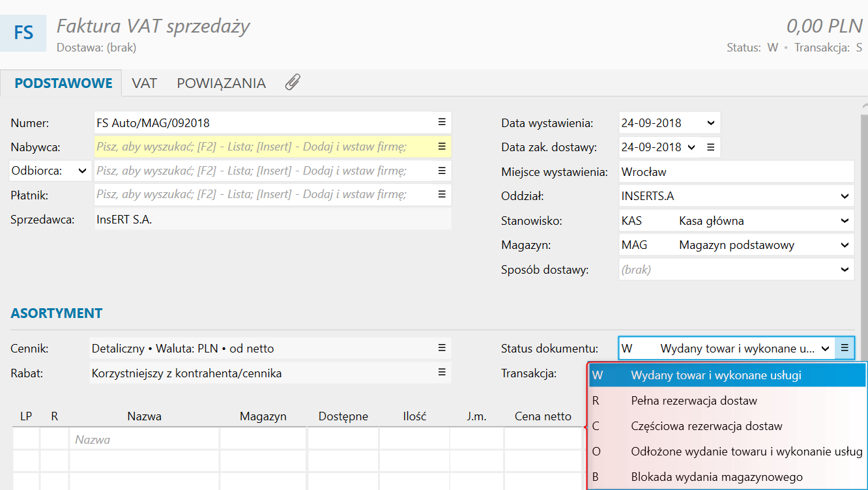Collapse the Status dokumentu dropdown arrow
Screen dimensions: 868x490
click(x=826, y=348)
